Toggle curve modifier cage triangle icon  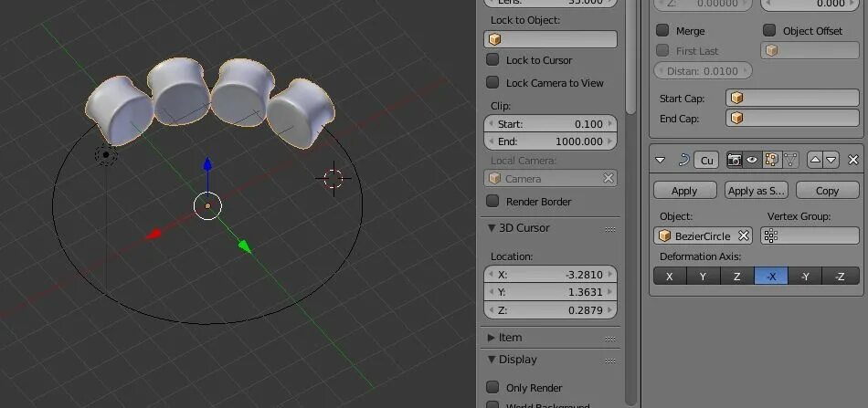tap(790, 161)
